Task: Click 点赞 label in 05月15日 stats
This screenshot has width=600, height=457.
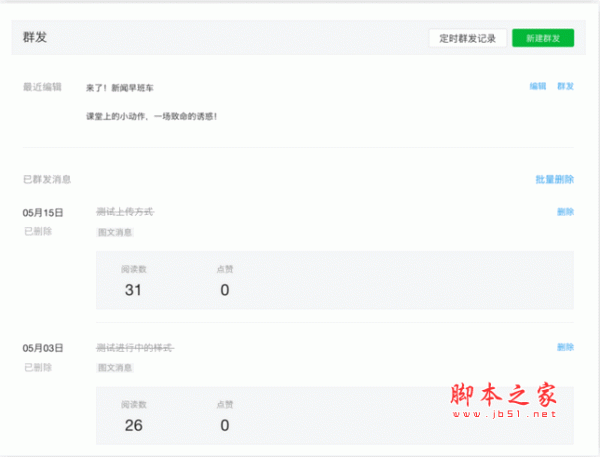Action: [x=225, y=269]
